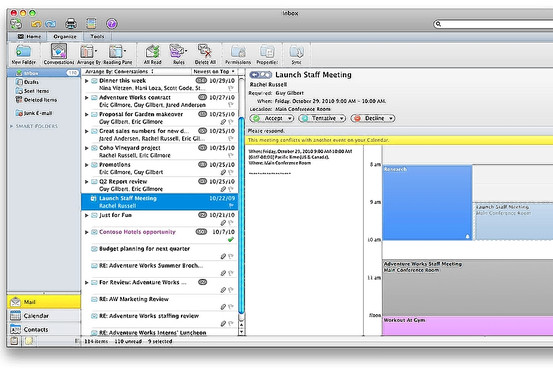Toggle flag on Budget planning message
553x369 pixels.
231,256
